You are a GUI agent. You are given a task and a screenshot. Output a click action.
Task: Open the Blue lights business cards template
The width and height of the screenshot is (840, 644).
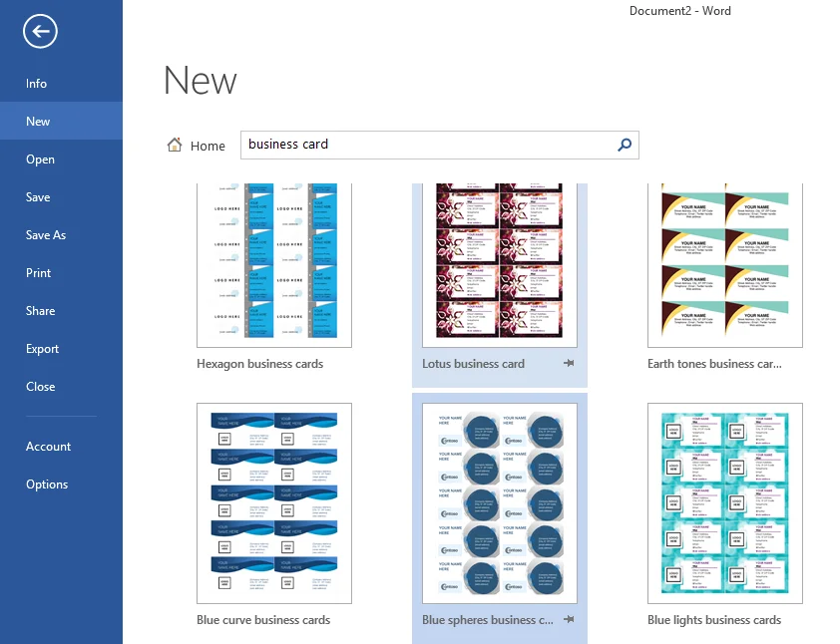725,503
